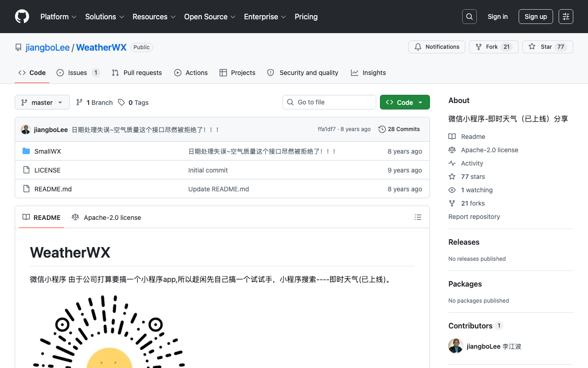Image resolution: width=588 pixels, height=368 pixels.
Task: Click the Notifications bell button
Action: [x=437, y=47]
